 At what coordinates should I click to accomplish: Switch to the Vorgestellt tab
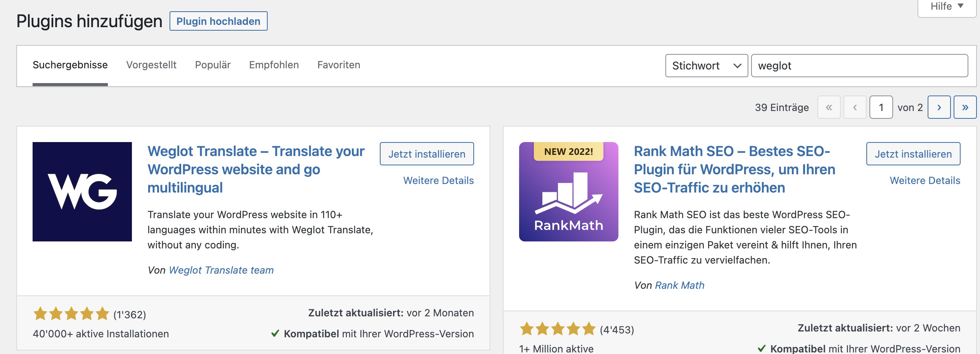(x=151, y=65)
